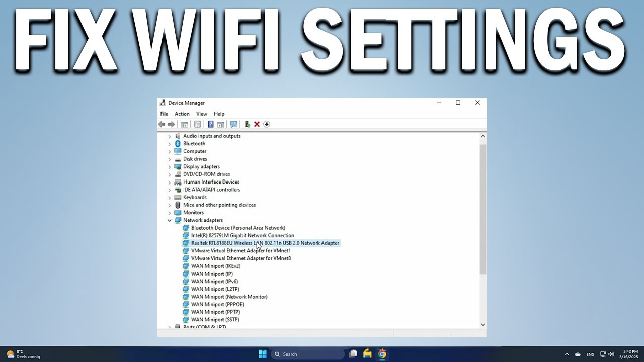
Task: Toggle the Action Pane toolbar icon
Action: click(x=220, y=124)
